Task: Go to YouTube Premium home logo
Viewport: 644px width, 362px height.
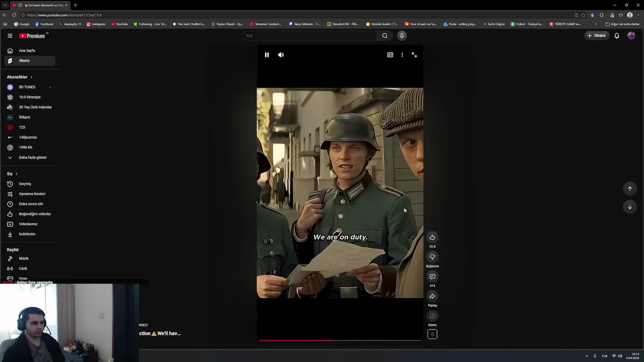Action: pyautogui.click(x=33, y=36)
